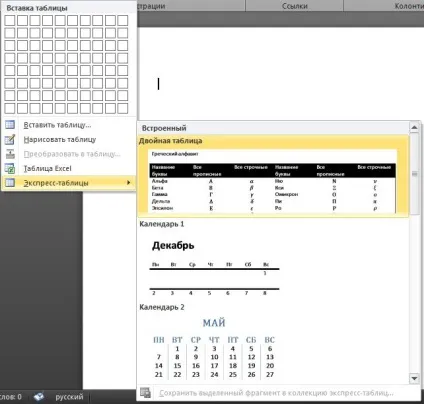Click the spell-check book icon in status bar
424x404 pixels.
(39, 397)
